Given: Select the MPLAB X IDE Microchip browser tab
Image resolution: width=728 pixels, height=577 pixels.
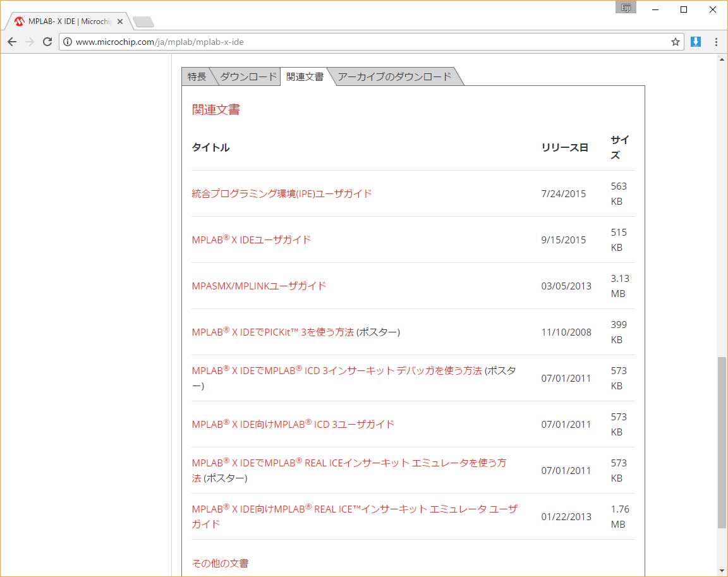Looking at the screenshot, I should (70, 21).
